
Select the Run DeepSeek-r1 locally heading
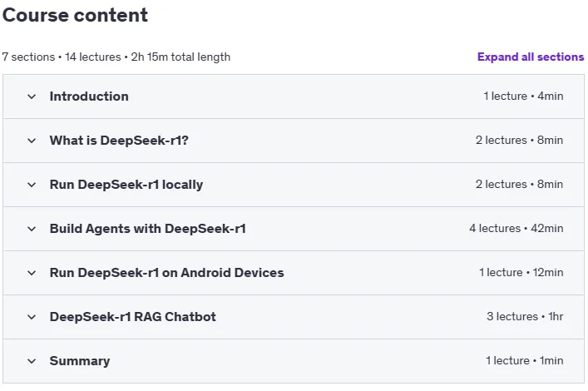pyautogui.click(x=126, y=185)
